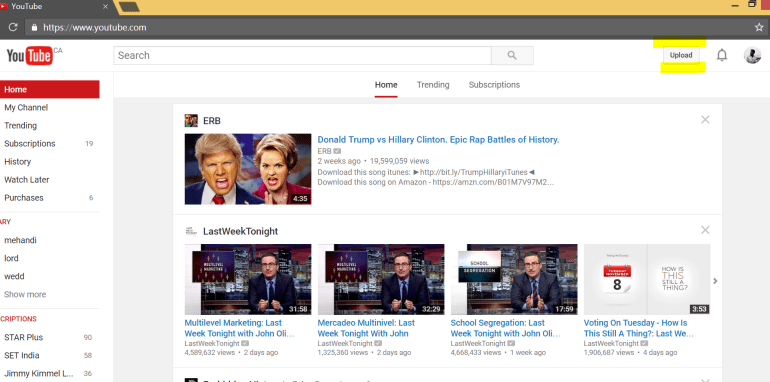Click ERB name under the video title

[x=324, y=151]
